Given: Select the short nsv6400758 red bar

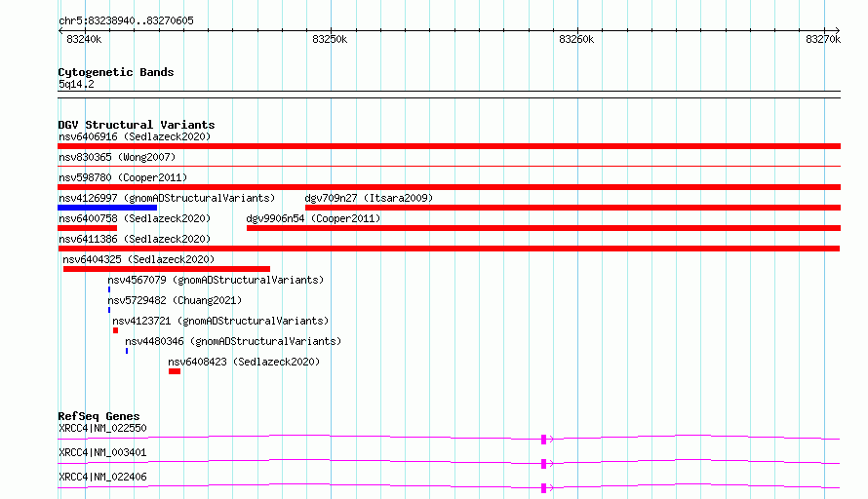Looking at the screenshot, I should pyautogui.click(x=88, y=228).
